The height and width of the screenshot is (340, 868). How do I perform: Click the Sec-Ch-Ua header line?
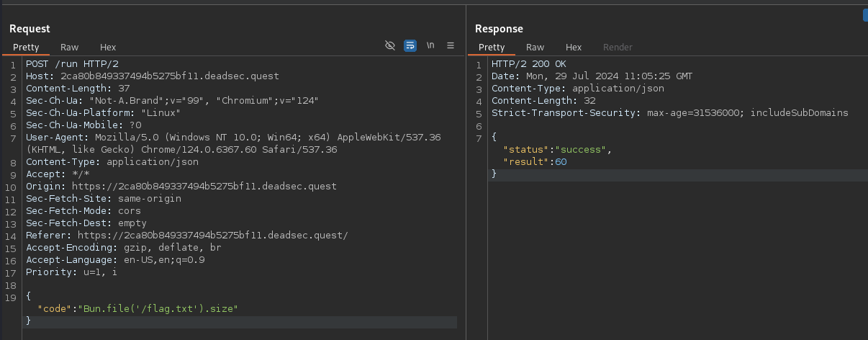point(173,99)
